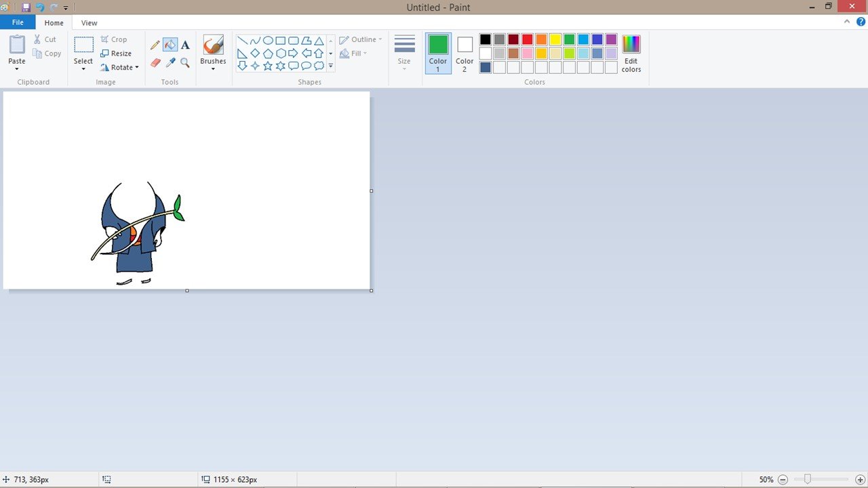Choose the Rounded rectangle shape
The height and width of the screenshot is (488, 868).
click(293, 41)
